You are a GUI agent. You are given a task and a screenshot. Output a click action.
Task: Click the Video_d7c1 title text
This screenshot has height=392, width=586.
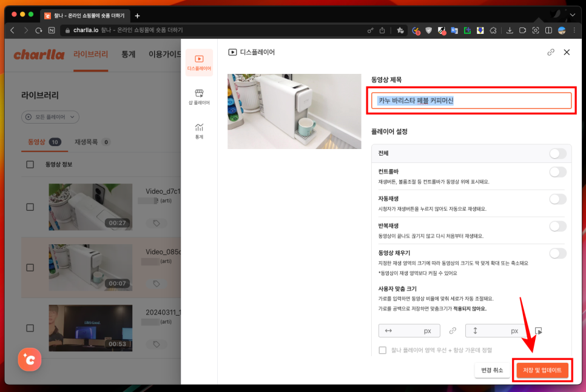163,191
